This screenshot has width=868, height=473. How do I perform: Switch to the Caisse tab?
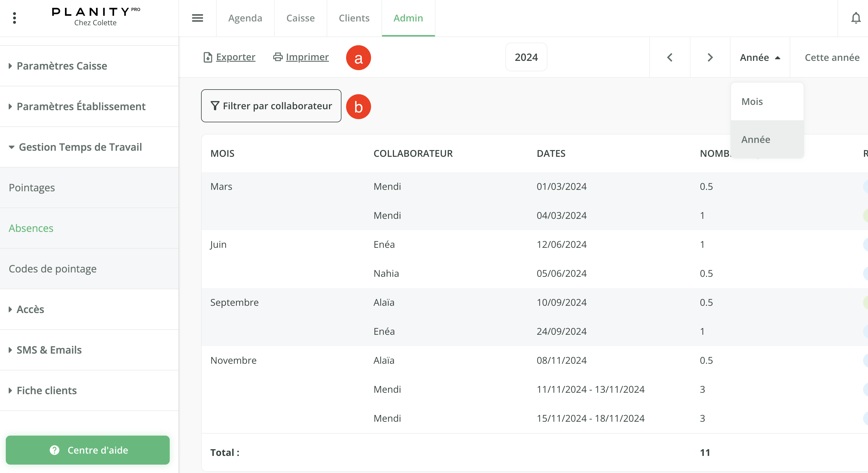[x=300, y=18]
